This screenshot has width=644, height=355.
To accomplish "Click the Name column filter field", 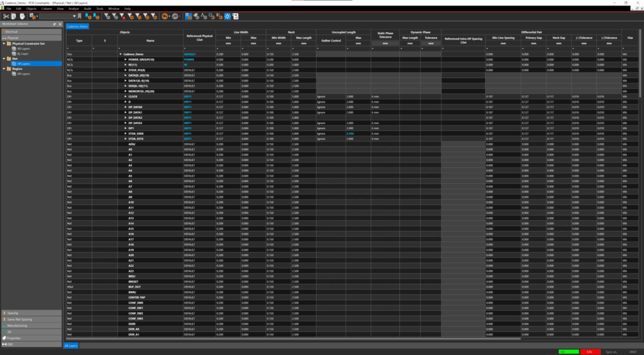I will tap(150, 48).
